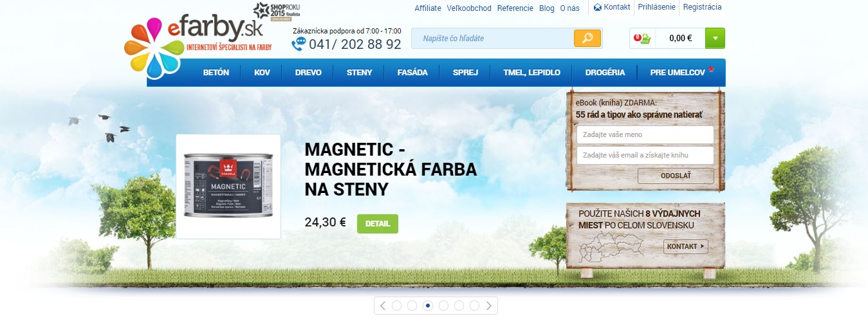The width and height of the screenshot is (868, 321).
Task: Click the Magnetic product title heading
Action: [x=391, y=170]
